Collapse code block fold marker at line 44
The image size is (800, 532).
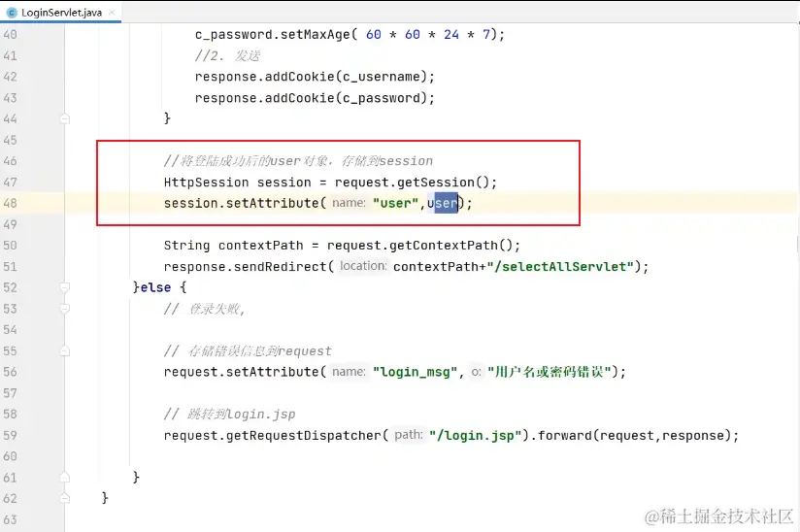65,118
